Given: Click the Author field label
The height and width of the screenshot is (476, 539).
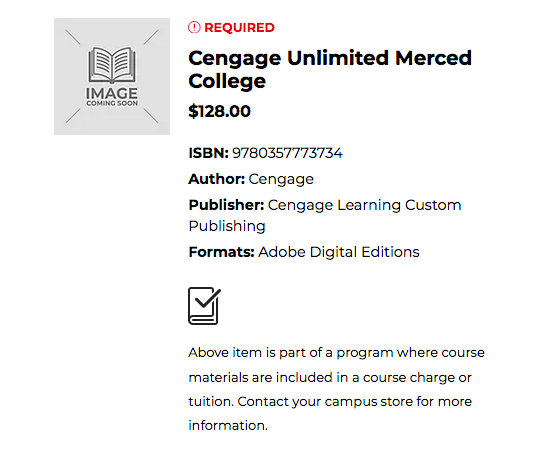Looking at the screenshot, I should (x=217, y=179).
